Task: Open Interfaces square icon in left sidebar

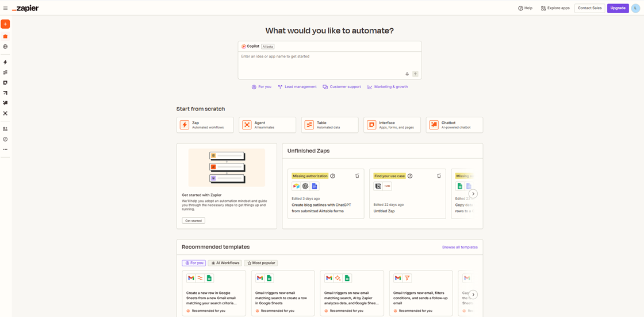Action: 5,83
